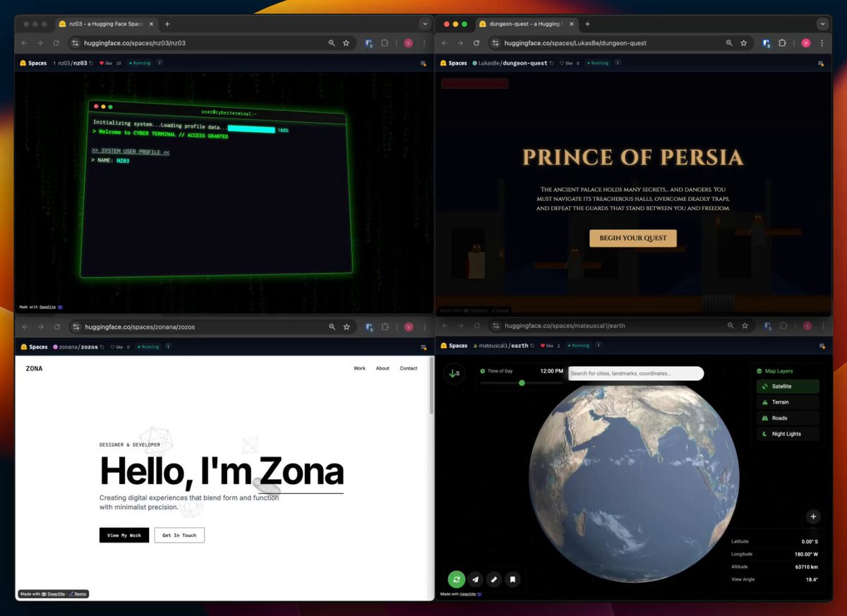Open a new tab in dungeon-quest window
Viewport: 847px width, 616px height.
point(587,24)
